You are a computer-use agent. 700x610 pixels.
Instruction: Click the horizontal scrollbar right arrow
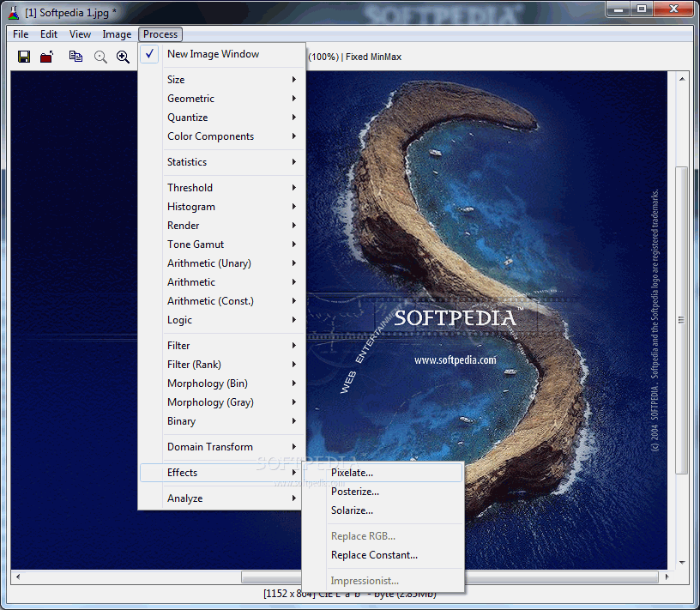point(667,577)
